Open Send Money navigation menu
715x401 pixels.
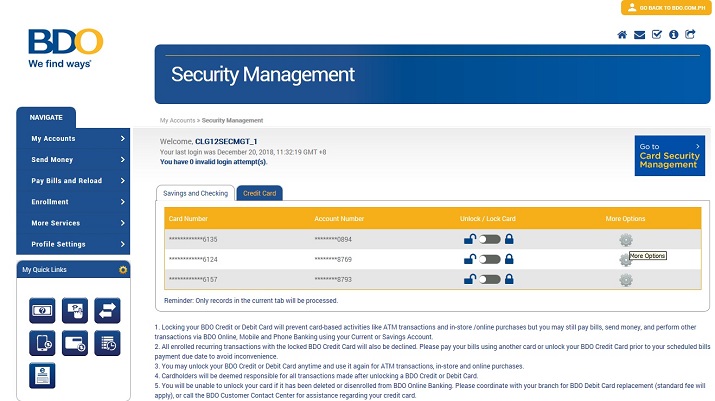coord(73,159)
